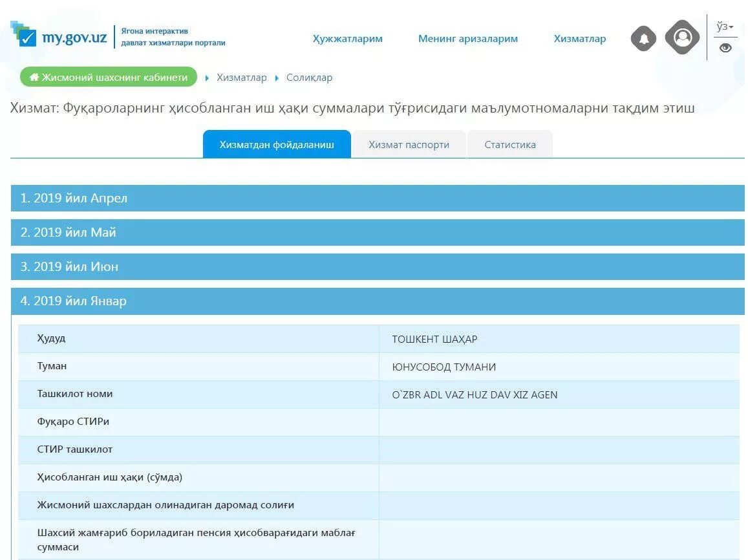Open Менинг аризаларим in the top menu
This screenshot has width=748, height=560.
pyautogui.click(x=468, y=39)
